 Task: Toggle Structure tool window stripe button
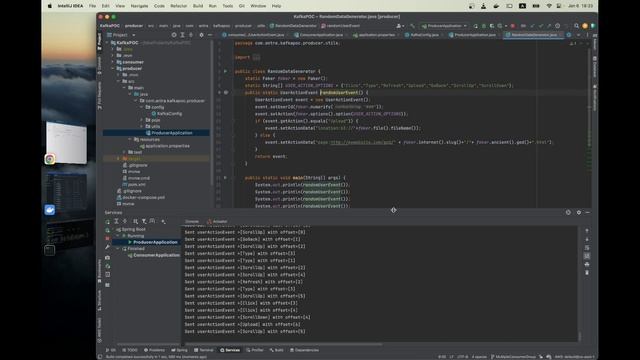click(x=99, y=300)
